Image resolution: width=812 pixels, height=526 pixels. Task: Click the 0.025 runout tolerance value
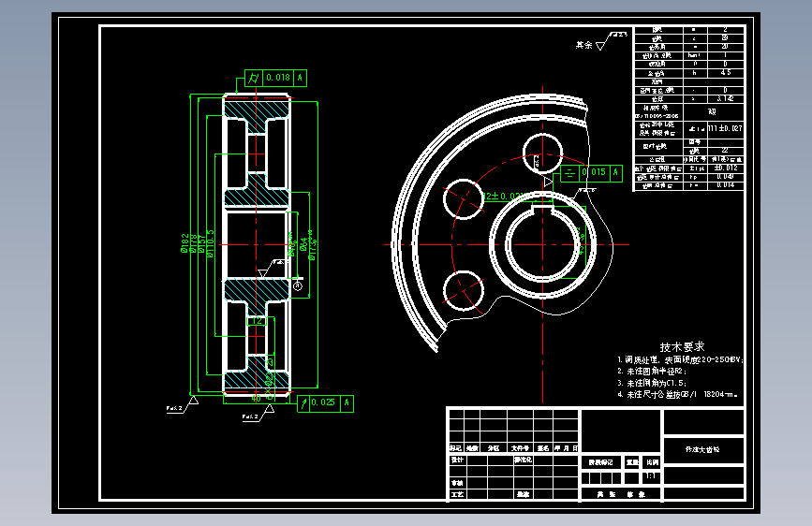pos(323,402)
